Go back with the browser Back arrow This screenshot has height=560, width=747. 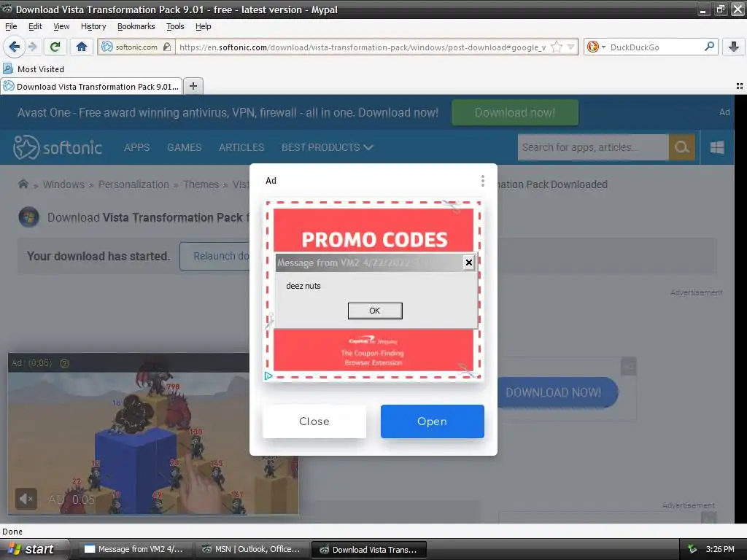pos(14,47)
